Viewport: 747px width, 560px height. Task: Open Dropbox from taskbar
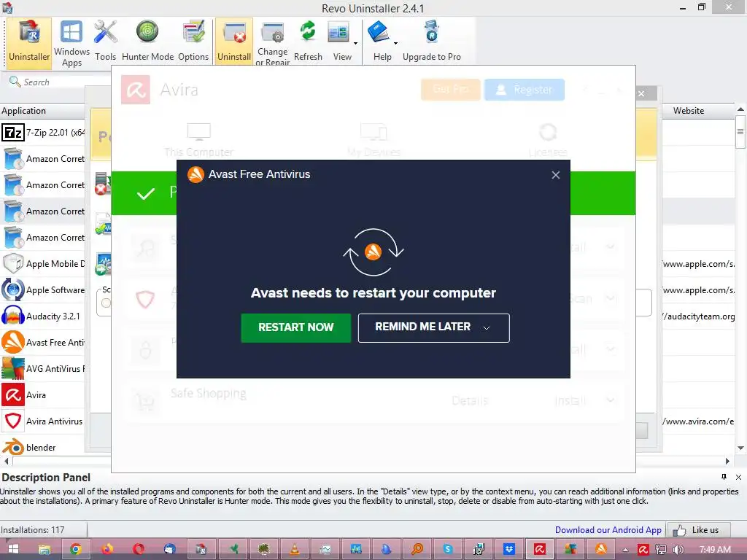click(x=508, y=549)
